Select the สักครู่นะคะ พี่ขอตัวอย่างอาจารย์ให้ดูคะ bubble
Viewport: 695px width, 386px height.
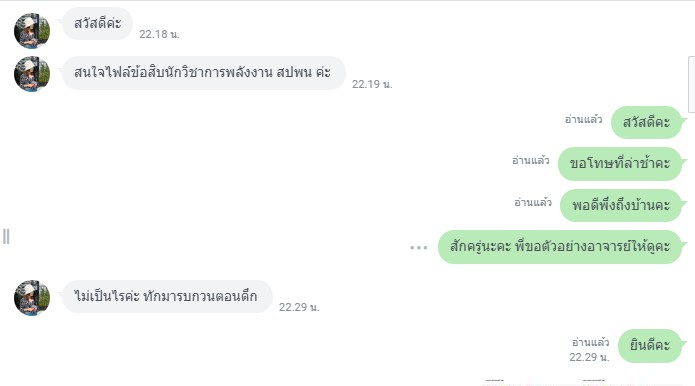coord(559,247)
